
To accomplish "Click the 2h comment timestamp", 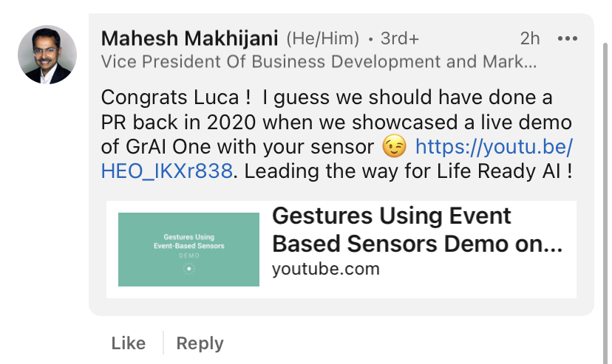I will point(529,38).
